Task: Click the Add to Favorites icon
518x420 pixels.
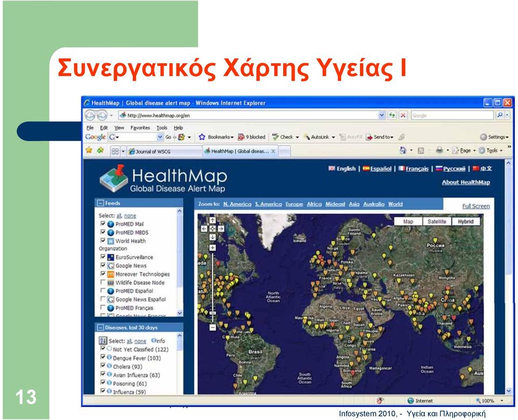Action: point(100,151)
